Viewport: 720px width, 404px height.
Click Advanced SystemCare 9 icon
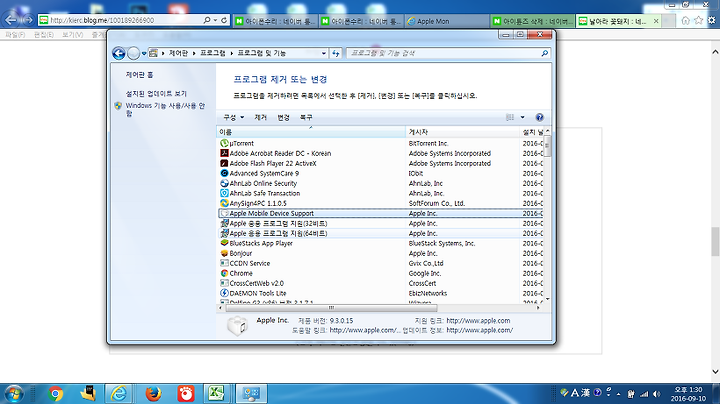pos(224,174)
